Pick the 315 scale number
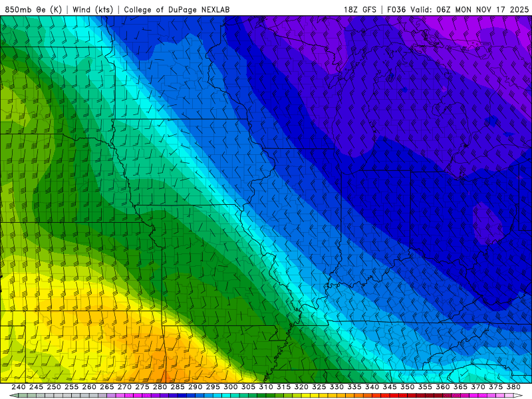 283,387
